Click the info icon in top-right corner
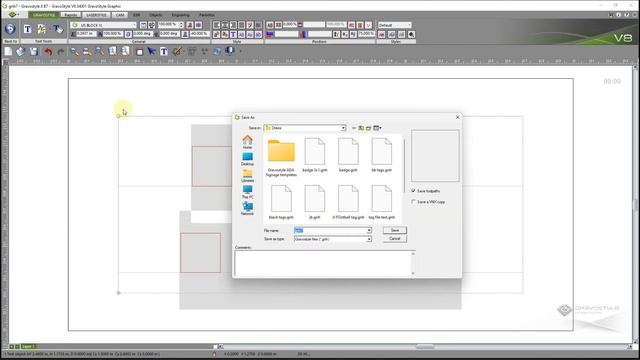Image resolution: width=640 pixels, height=360 pixels. click(619, 15)
